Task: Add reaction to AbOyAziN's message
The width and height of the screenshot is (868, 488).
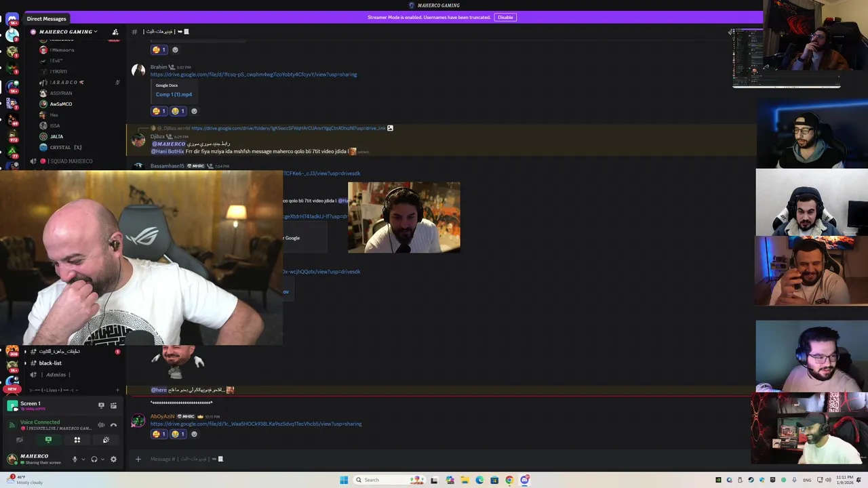Action: click(195, 434)
